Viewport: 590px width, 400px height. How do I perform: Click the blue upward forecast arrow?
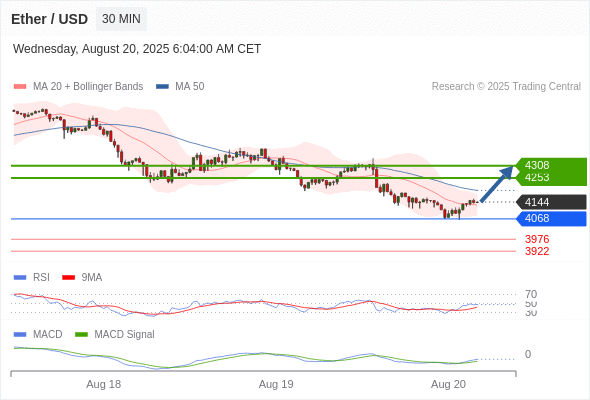[x=497, y=184]
